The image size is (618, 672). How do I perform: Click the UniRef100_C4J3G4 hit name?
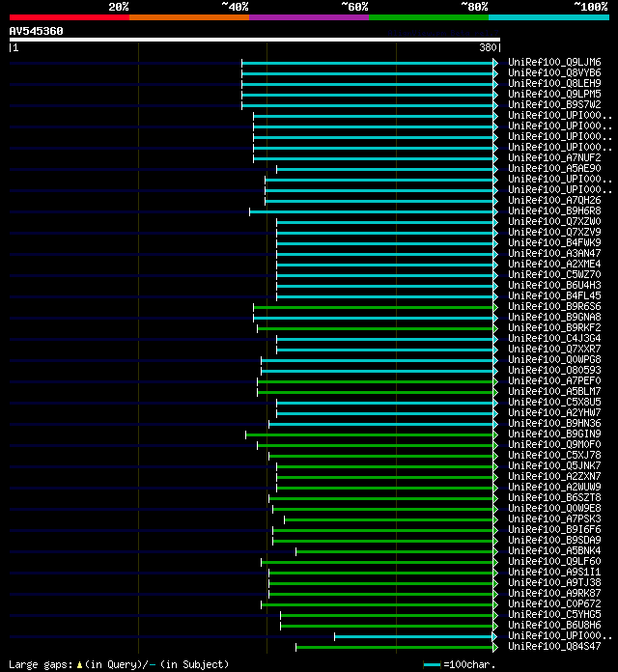pyautogui.click(x=554, y=338)
